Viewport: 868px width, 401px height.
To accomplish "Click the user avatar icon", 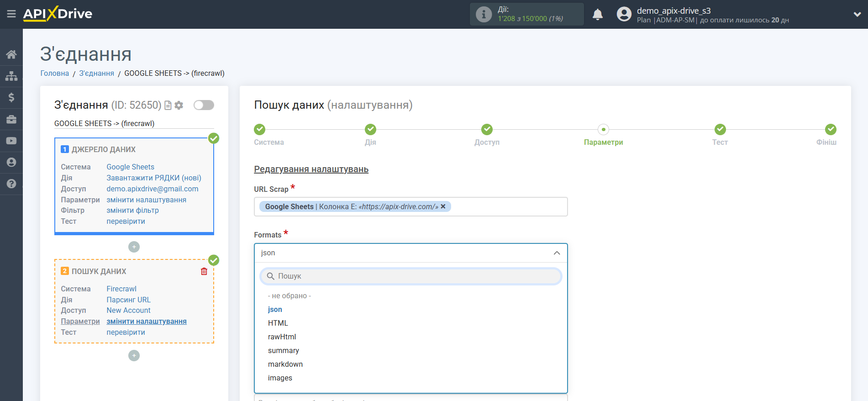I will pos(624,14).
